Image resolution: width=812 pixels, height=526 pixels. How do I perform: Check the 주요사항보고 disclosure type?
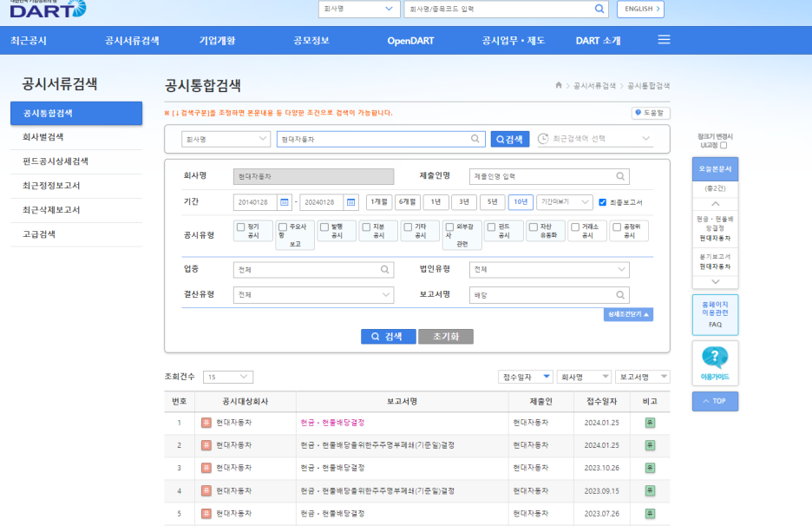[283, 227]
